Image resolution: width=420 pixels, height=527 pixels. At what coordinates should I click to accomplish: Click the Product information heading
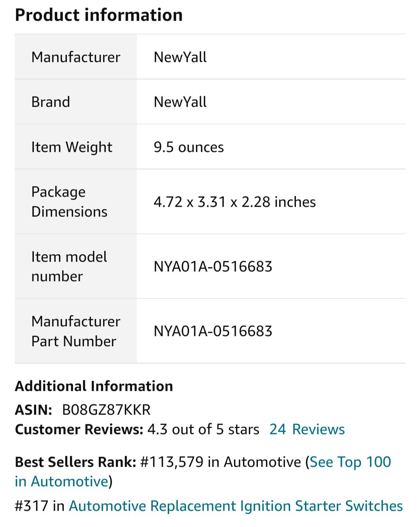coord(99,15)
